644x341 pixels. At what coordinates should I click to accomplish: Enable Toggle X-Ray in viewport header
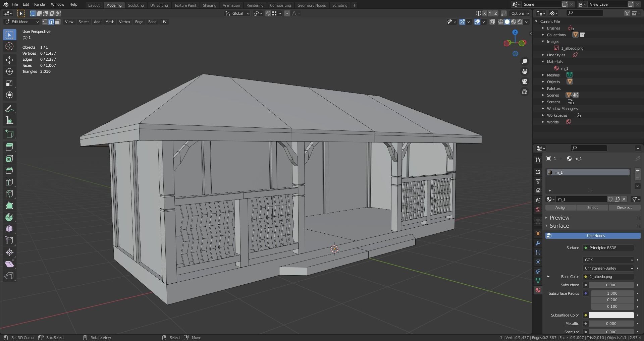pyautogui.click(x=493, y=22)
